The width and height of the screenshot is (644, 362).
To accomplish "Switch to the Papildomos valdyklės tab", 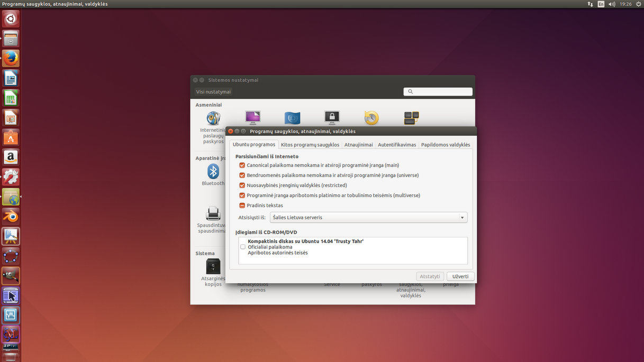I will [x=445, y=145].
